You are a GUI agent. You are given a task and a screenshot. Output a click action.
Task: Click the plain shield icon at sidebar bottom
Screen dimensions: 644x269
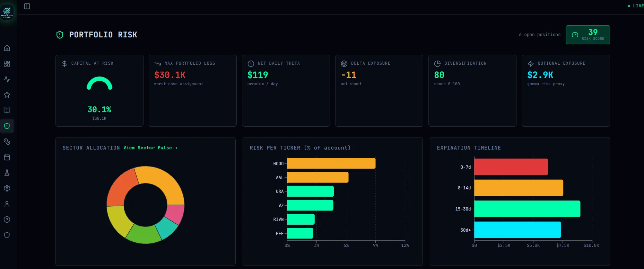pos(7,235)
